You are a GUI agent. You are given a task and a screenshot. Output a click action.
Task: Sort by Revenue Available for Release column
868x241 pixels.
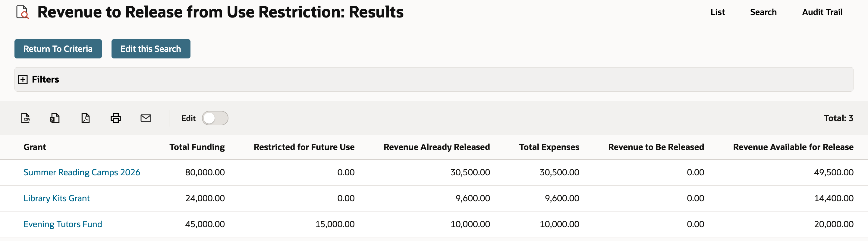793,147
